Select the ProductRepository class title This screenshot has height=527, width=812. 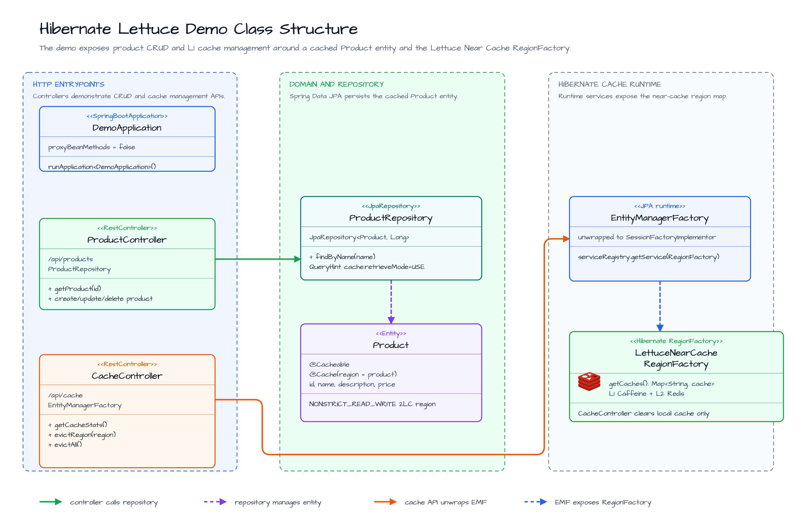pos(391,218)
